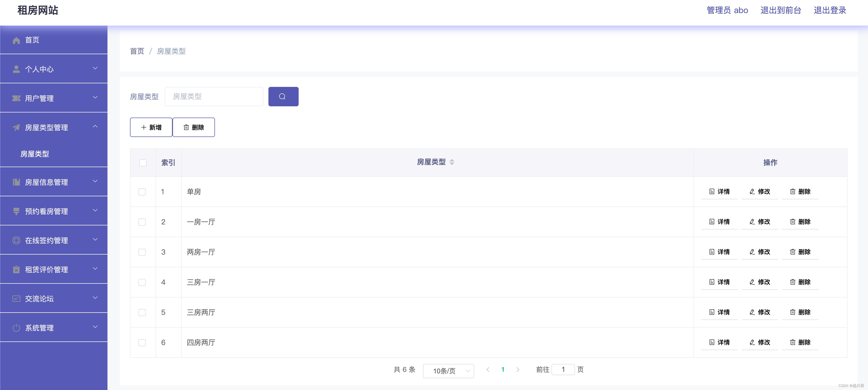
Task: Click 修改 for row 单房
Action: pos(759,191)
